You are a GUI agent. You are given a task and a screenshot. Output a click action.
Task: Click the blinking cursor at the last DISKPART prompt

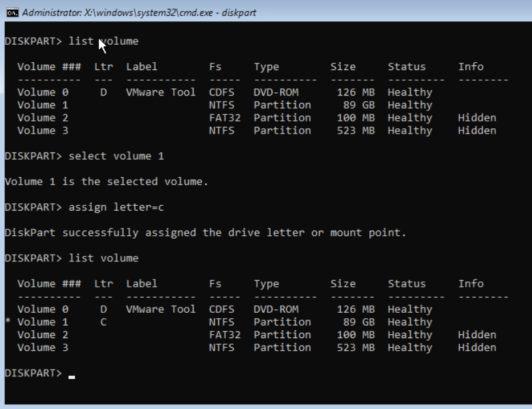[72, 377]
